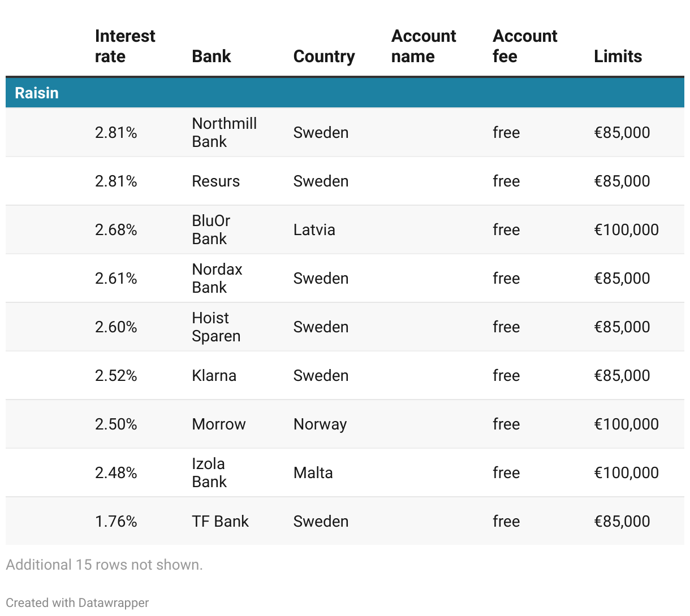Select the Resurs bank name
This screenshot has width=690, height=616.
[x=216, y=181]
